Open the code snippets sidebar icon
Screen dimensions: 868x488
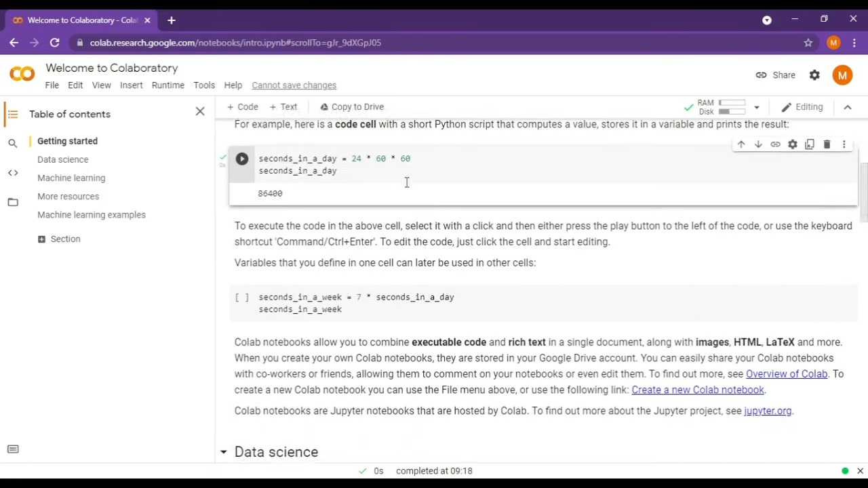[13, 173]
